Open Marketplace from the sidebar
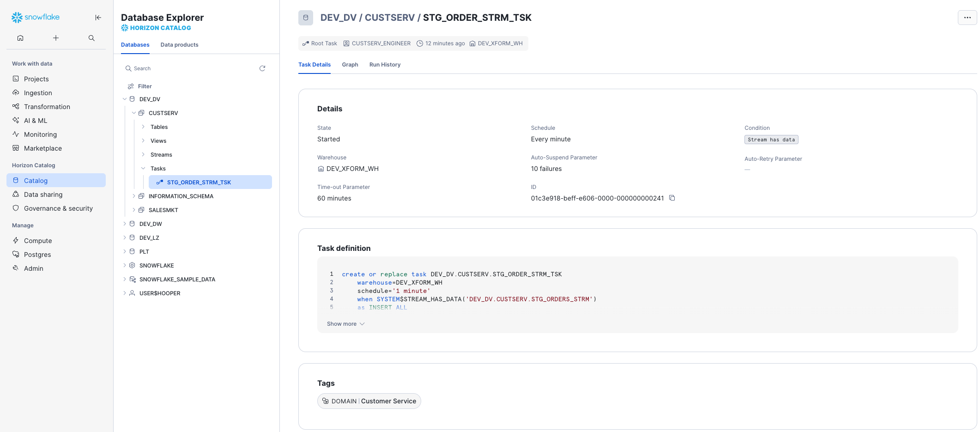Viewport: 980px width, 432px height. coord(42,148)
